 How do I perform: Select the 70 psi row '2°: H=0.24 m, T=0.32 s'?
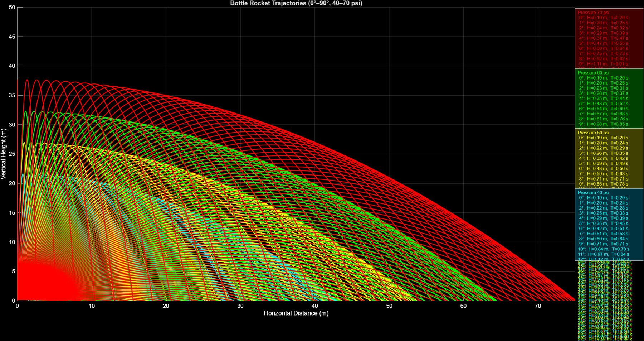[604, 28]
